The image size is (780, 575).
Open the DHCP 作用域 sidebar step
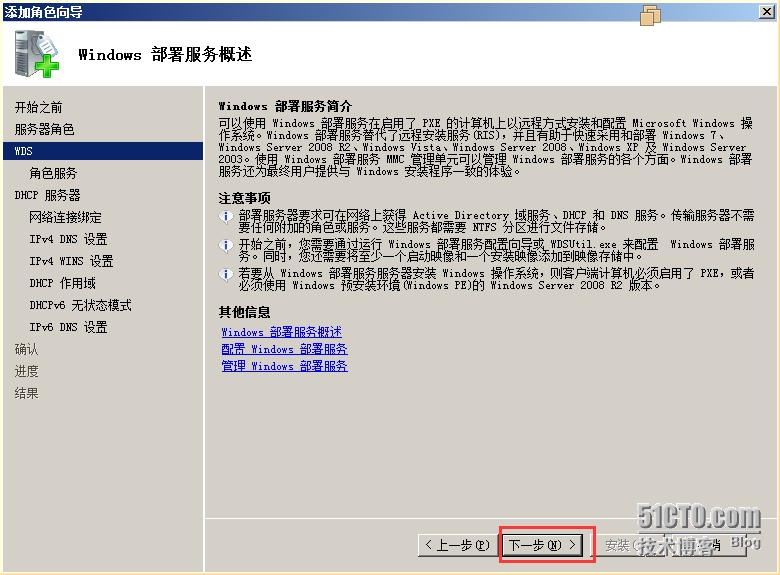coord(62,283)
